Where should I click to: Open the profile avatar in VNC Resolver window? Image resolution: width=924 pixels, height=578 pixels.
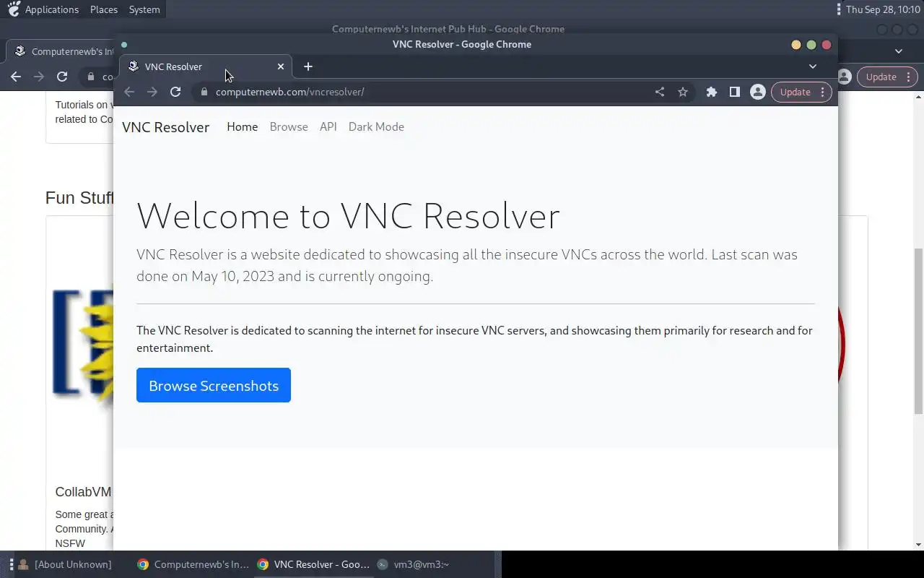point(758,92)
